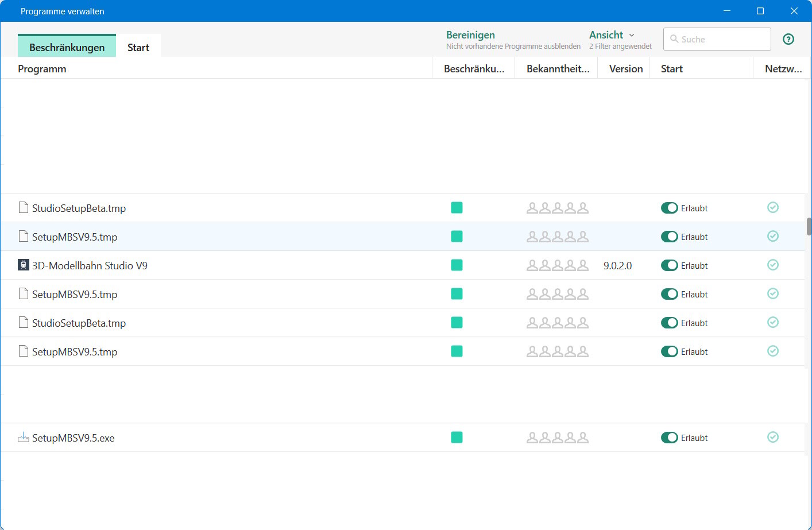Click file icon of the first StudioSetupBeta.tmp
Screen dimensions: 812x530
tap(24, 208)
